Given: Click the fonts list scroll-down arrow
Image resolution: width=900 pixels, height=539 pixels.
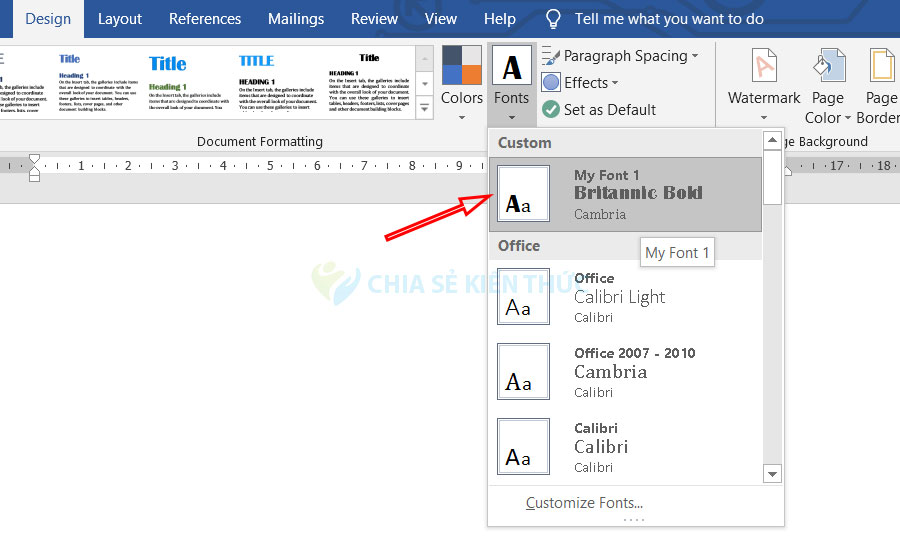Looking at the screenshot, I should [x=773, y=474].
